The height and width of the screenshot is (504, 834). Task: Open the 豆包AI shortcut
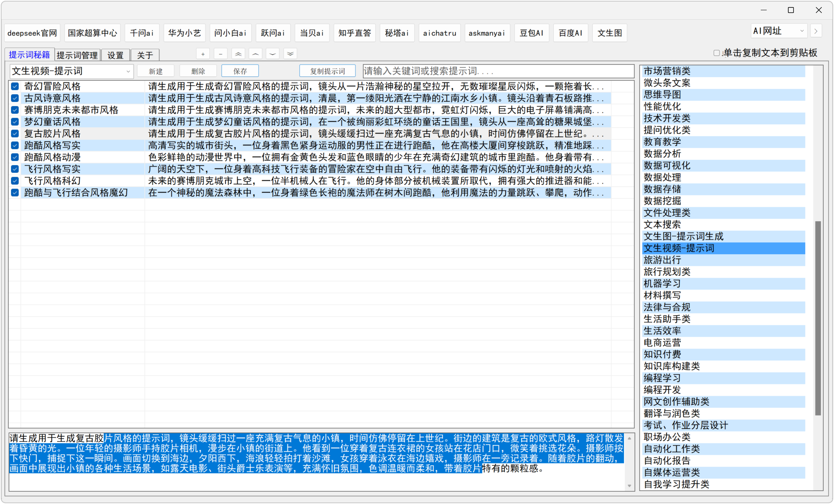pos(531,33)
